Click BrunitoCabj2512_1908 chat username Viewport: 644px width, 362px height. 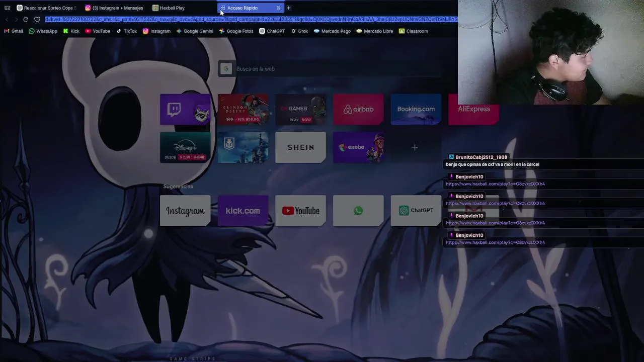[x=481, y=157]
